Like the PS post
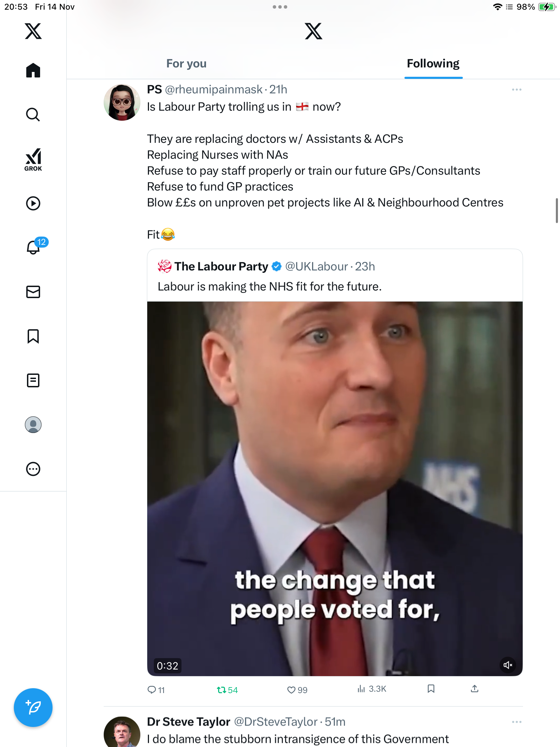The image size is (560, 747). pos(291,690)
